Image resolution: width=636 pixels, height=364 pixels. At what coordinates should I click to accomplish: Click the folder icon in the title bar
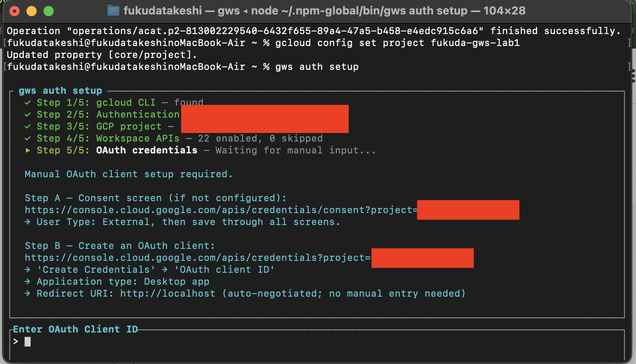(x=114, y=11)
